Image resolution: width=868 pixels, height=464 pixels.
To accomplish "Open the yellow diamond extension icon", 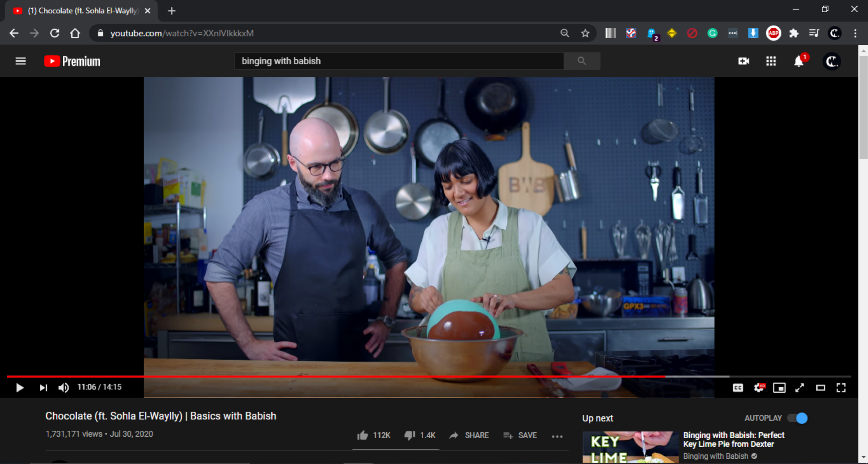I will click(x=671, y=33).
